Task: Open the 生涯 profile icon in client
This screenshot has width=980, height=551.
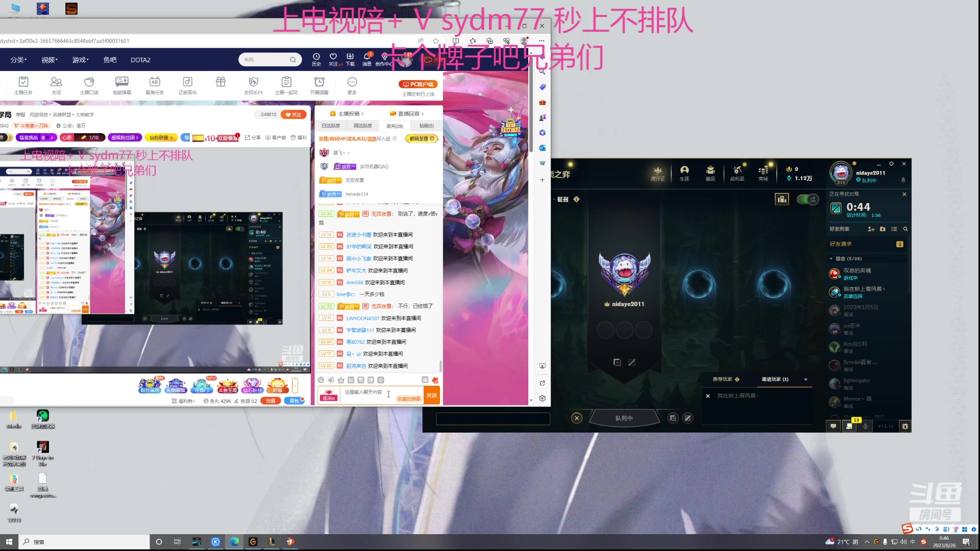Action: 684,172
